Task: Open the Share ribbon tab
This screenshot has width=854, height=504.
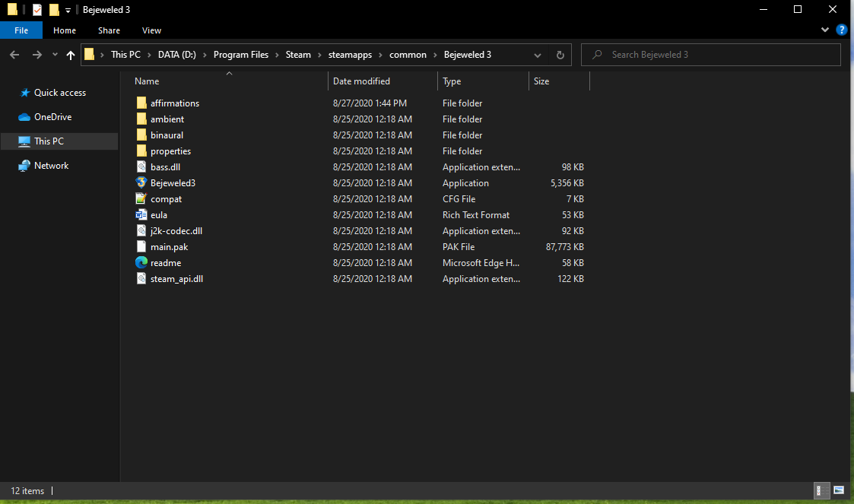Action: click(109, 30)
